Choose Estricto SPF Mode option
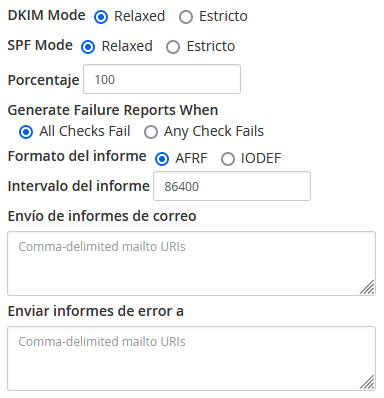 (173, 47)
